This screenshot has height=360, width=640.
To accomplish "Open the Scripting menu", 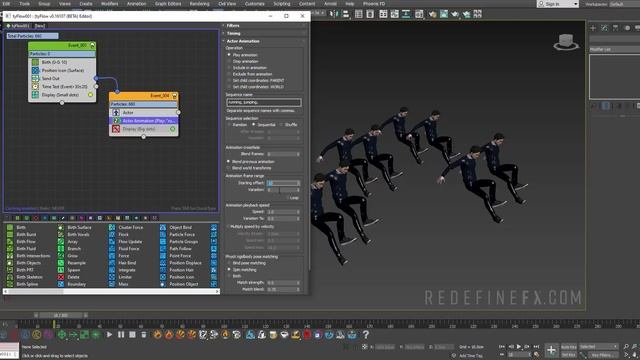I will coord(282,4).
